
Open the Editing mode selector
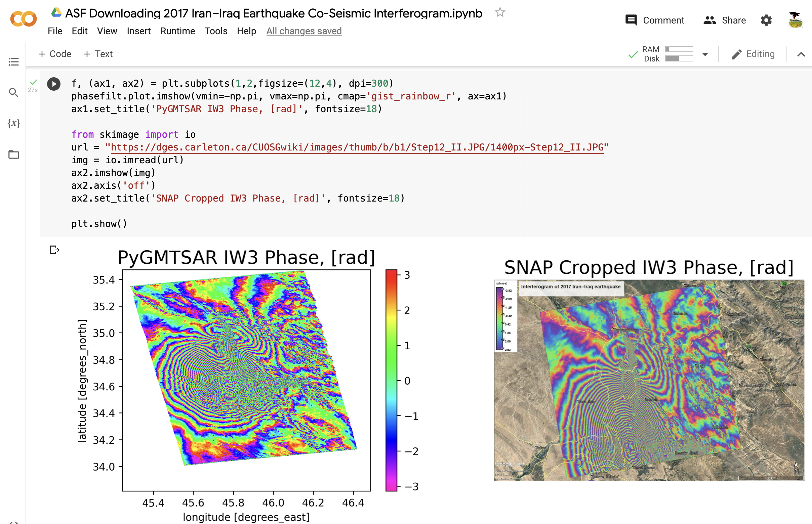click(x=753, y=54)
